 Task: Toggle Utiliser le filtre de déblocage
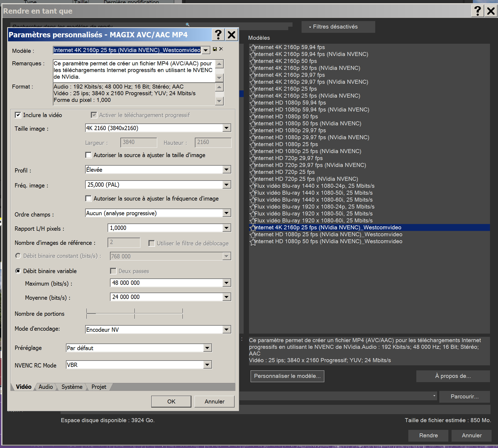(152, 243)
